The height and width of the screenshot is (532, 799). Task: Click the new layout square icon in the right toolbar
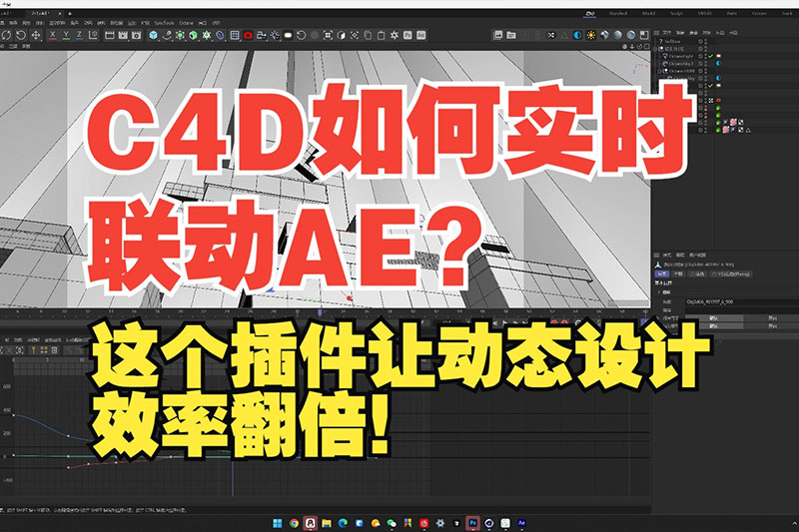(x=644, y=35)
